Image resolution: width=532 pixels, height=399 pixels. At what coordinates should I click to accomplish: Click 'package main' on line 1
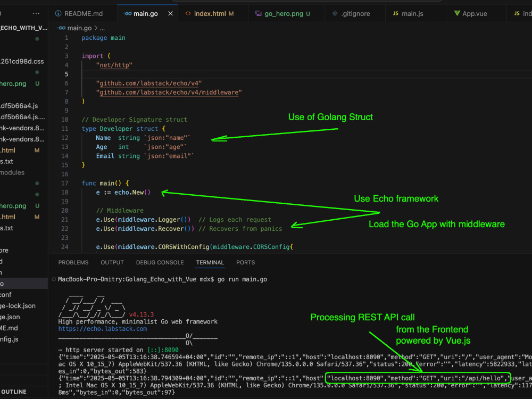[103, 38]
